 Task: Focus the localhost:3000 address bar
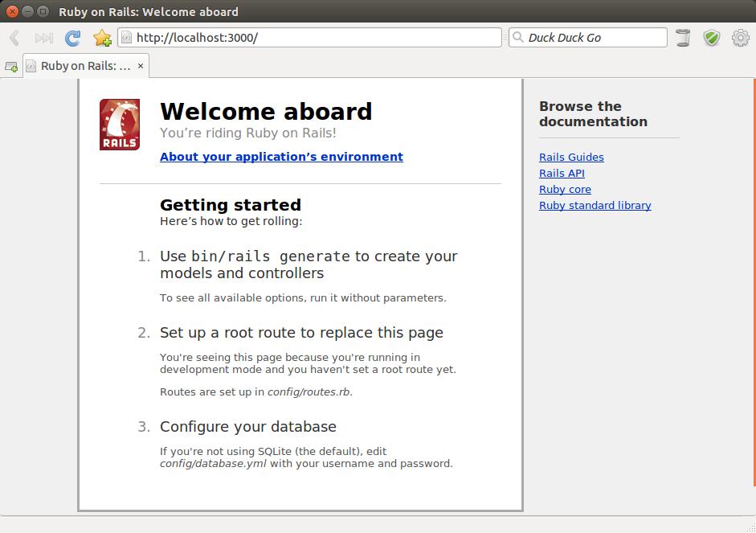(309, 38)
